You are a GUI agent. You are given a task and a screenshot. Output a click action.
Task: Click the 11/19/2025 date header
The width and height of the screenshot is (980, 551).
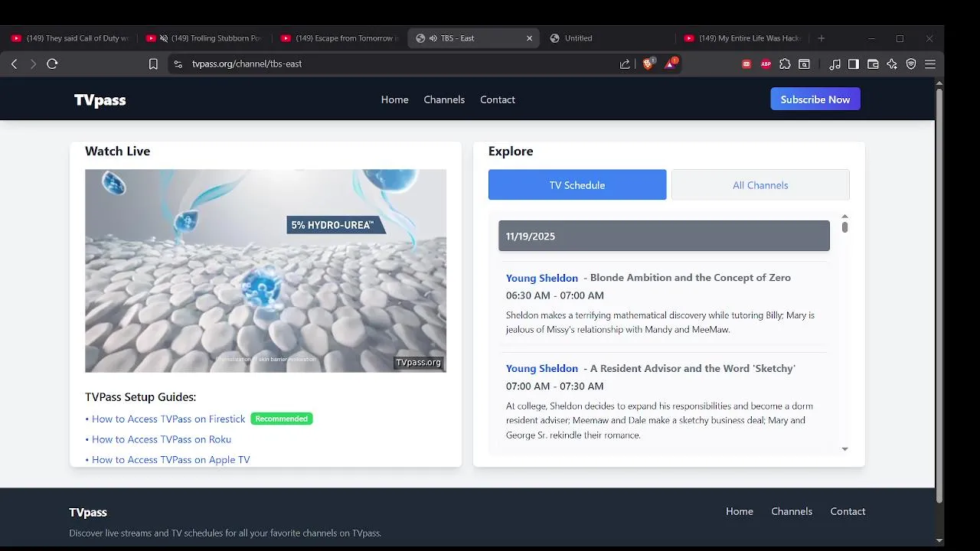[x=664, y=236]
